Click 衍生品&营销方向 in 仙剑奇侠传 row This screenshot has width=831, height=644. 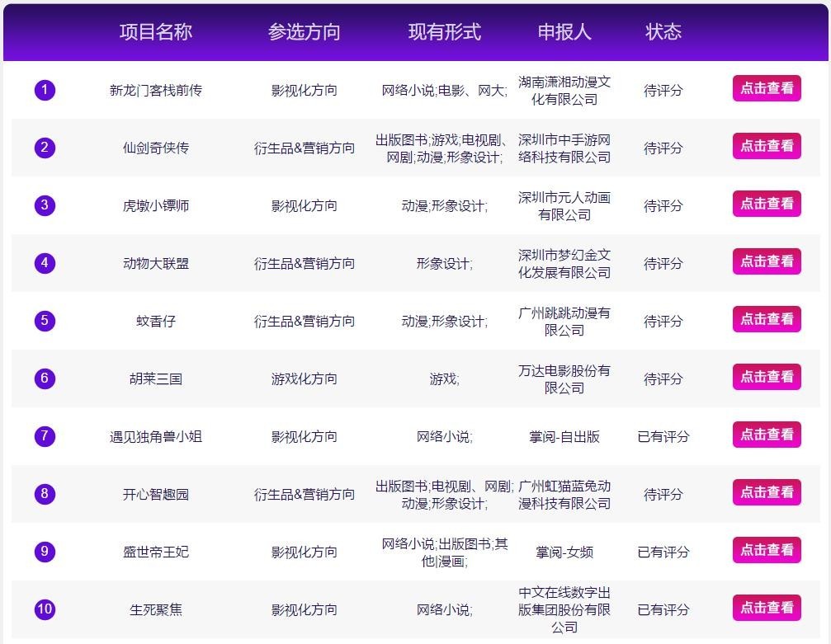click(x=305, y=148)
